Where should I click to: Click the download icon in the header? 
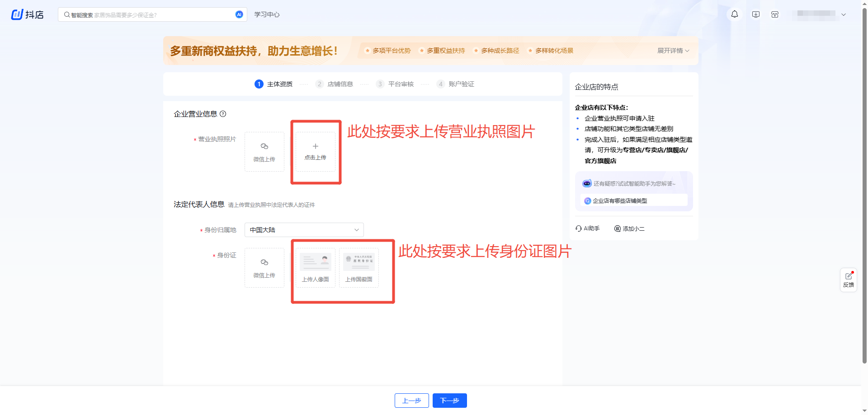755,14
